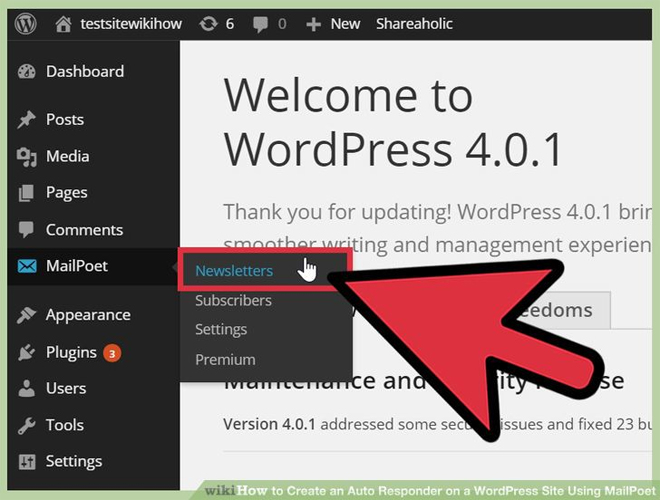This screenshot has width=660, height=500.
Task: Click the updates refresh icon
Action: tap(208, 24)
